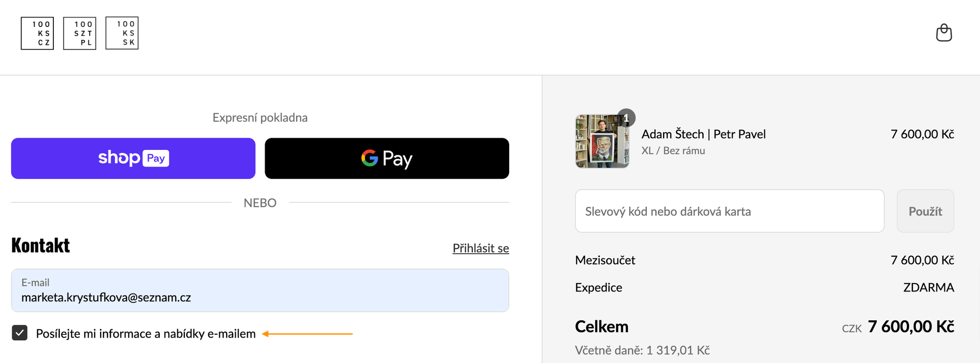Image resolution: width=980 pixels, height=363 pixels.
Task: Open the shopping bag cart icon
Action: (944, 33)
